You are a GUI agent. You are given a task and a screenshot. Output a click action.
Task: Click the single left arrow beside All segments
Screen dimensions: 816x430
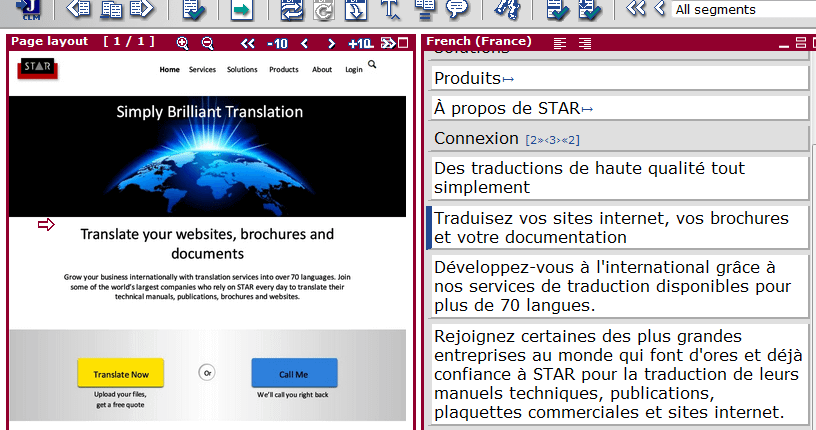pyautogui.click(x=659, y=8)
